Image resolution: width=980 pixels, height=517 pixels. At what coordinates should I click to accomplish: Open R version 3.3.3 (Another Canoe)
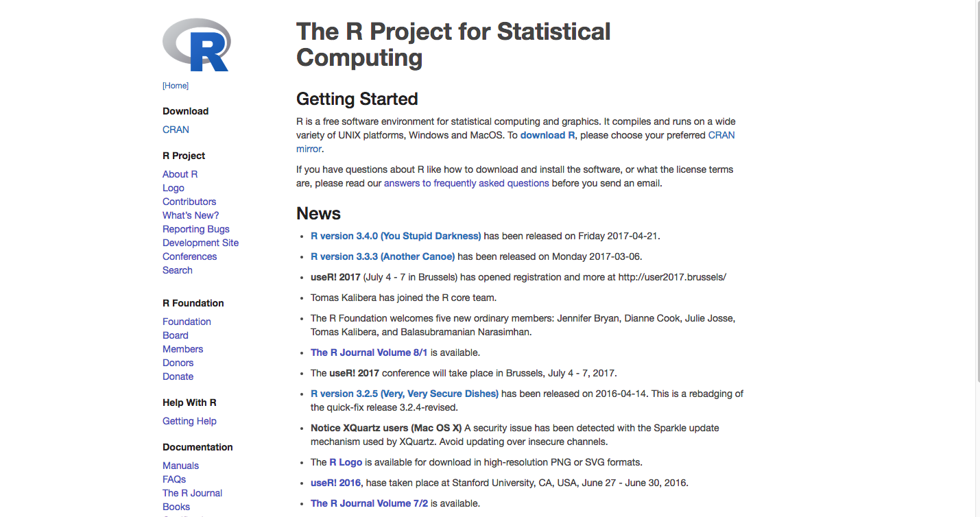coord(383,256)
